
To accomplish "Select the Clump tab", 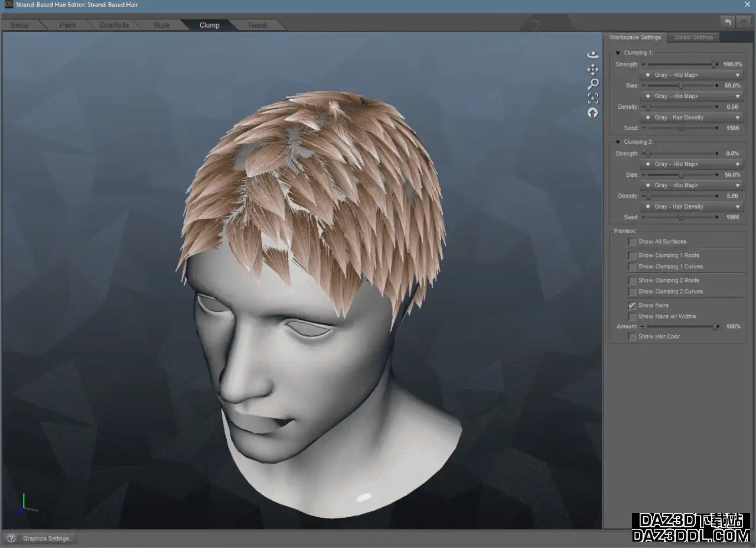I will tap(209, 25).
